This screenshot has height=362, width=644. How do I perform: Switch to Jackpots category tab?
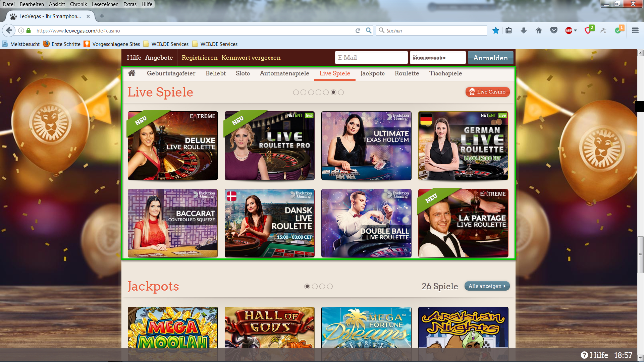tap(372, 73)
